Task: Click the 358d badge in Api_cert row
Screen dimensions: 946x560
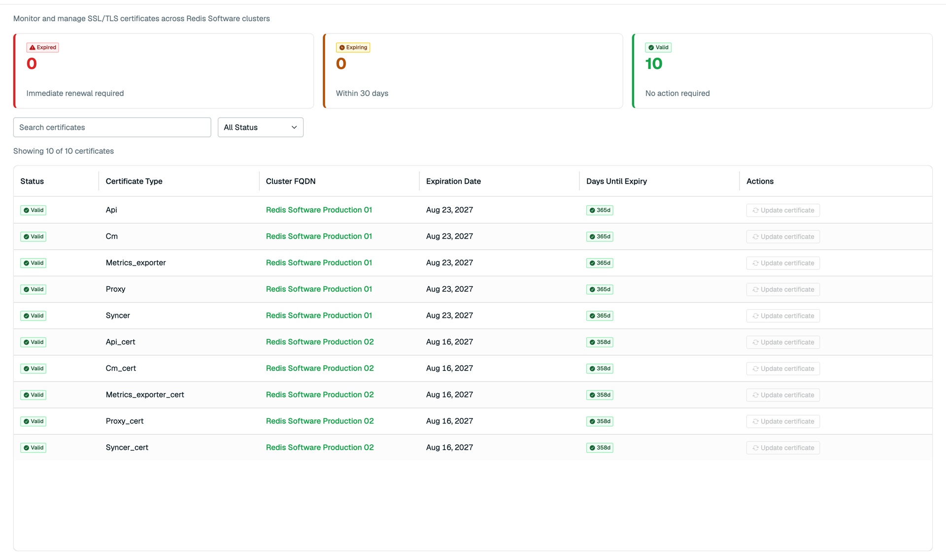Action: [600, 342]
